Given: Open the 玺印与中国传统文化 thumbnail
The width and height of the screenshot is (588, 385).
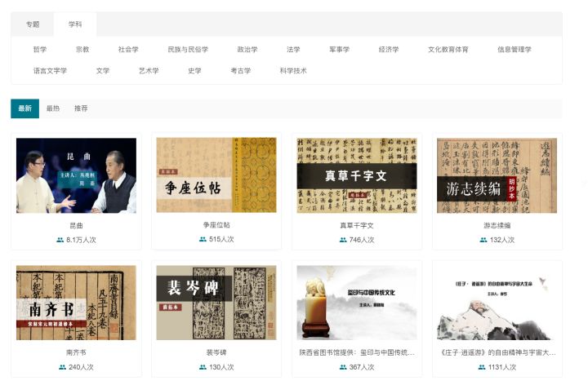Looking at the screenshot, I should point(357,303).
